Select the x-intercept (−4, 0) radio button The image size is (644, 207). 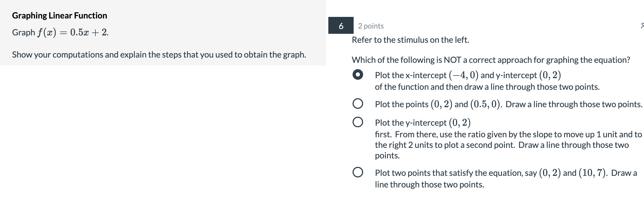[x=358, y=75]
